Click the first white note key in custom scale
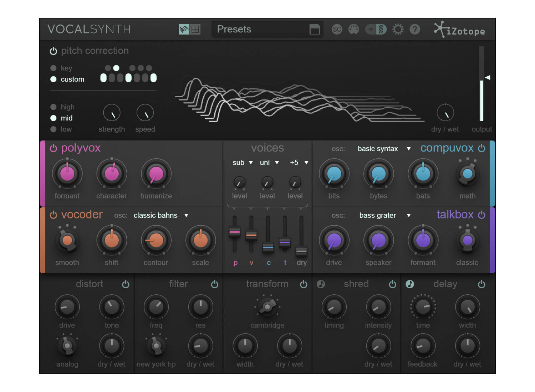The width and height of the screenshot is (535, 392). point(103,78)
